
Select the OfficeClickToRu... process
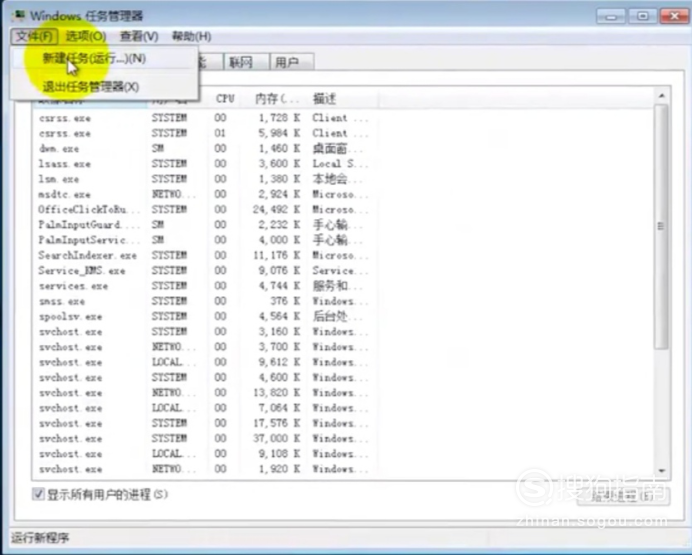(203, 209)
